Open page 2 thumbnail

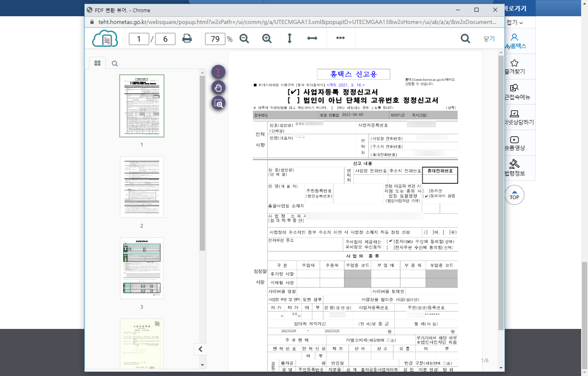[142, 187]
